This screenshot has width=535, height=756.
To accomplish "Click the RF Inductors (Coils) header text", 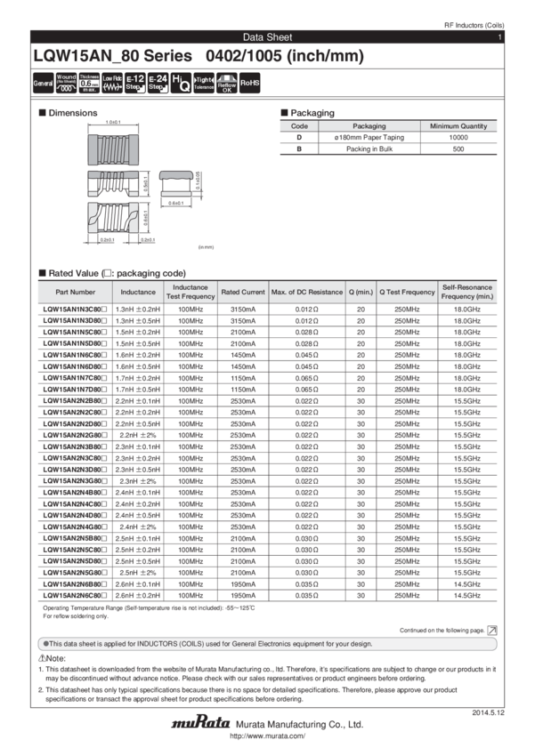I will point(474,25).
